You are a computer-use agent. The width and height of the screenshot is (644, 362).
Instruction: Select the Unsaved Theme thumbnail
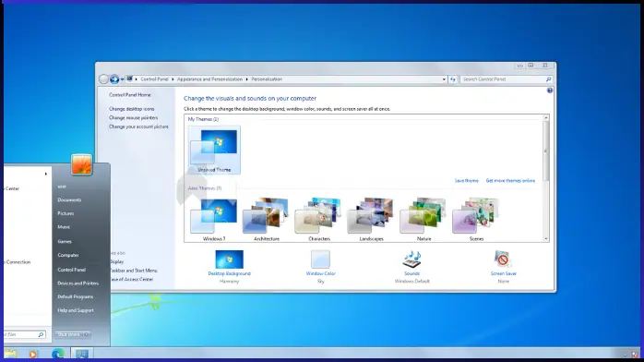(214, 150)
